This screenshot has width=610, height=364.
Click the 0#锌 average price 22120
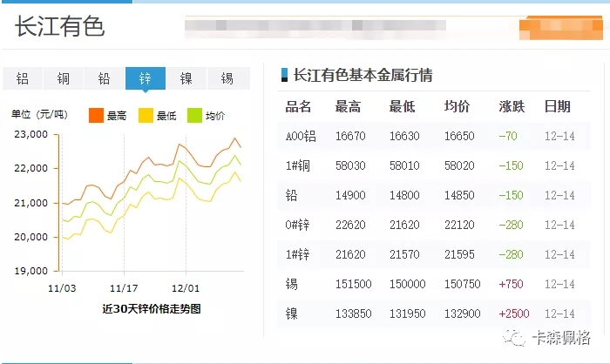pos(459,225)
